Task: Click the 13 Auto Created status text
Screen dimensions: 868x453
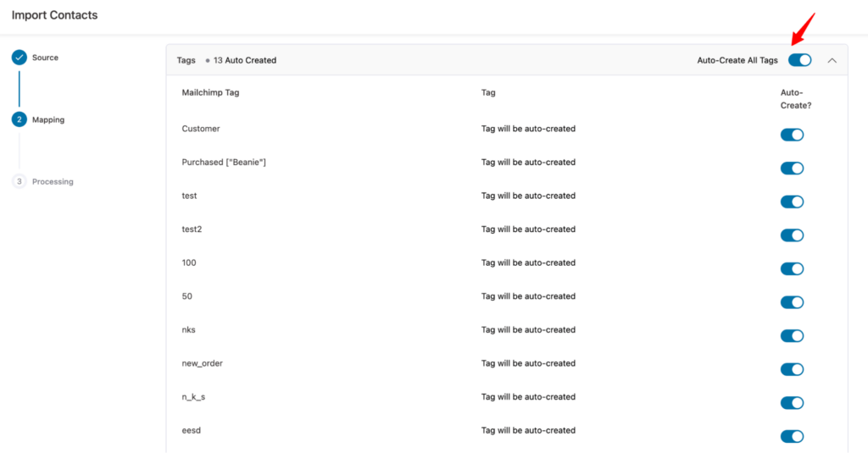Action: [245, 60]
